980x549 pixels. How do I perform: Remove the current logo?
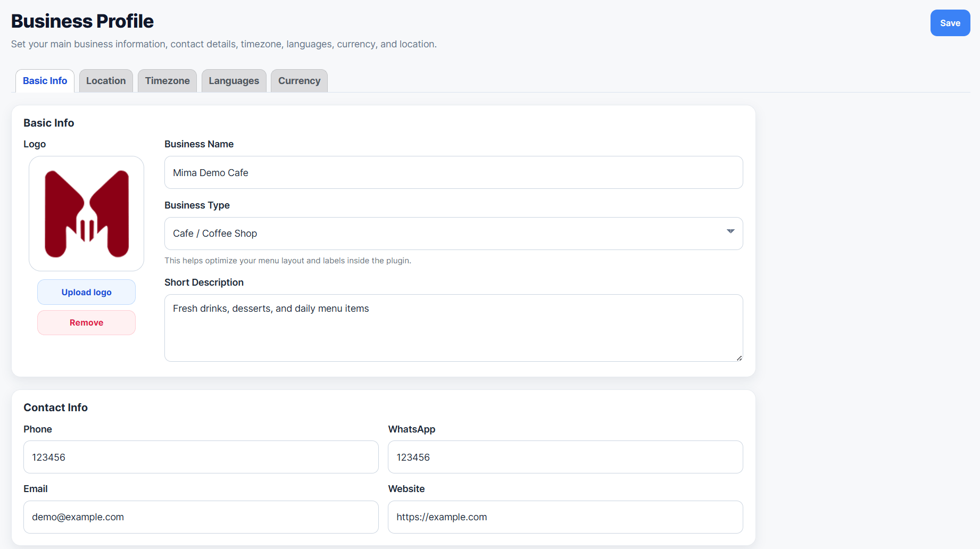click(x=86, y=322)
